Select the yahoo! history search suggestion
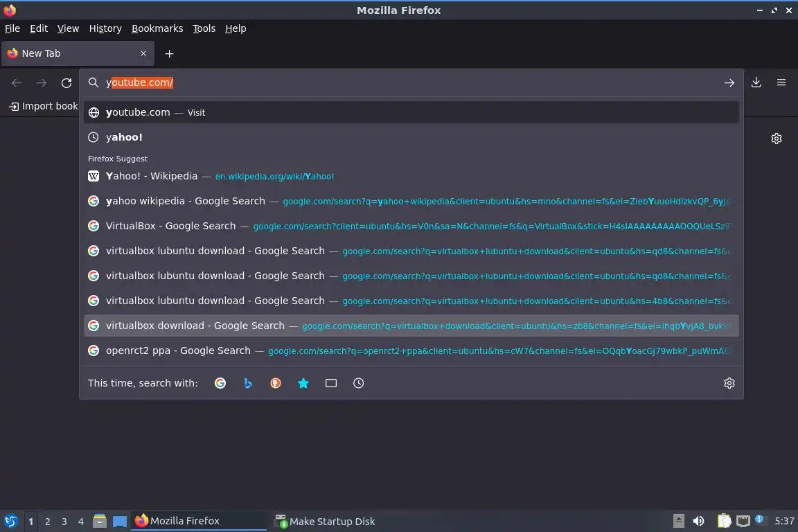 (411, 137)
